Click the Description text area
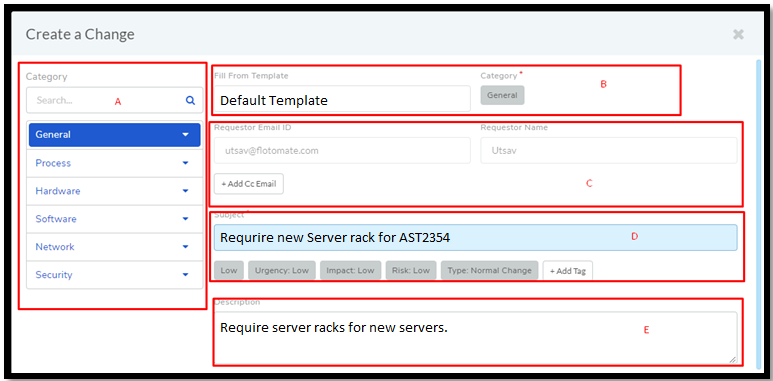 (x=476, y=338)
